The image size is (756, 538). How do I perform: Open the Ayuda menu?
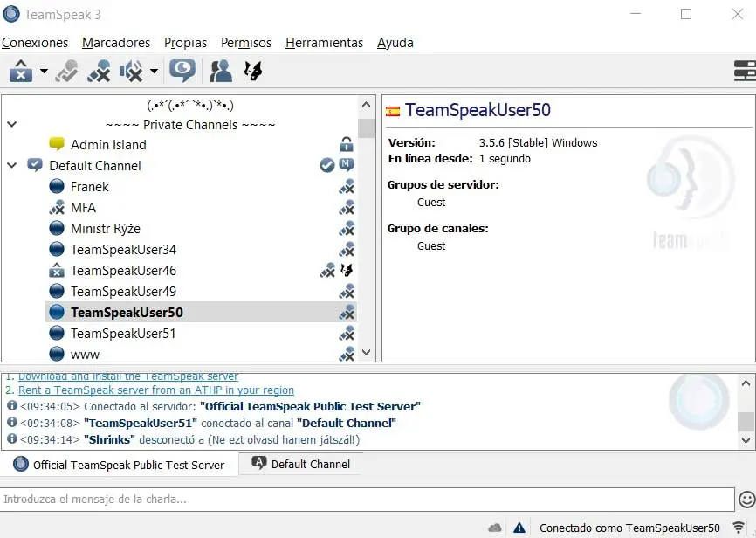pyautogui.click(x=395, y=43)
